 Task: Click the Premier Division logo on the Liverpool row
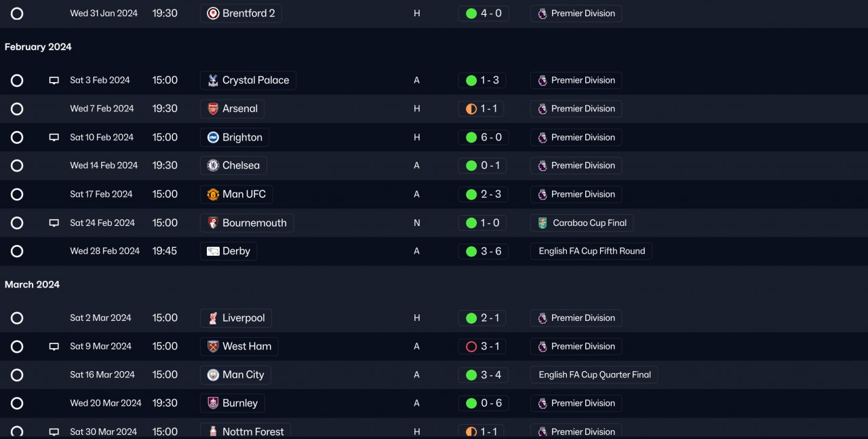pyautogui.click(x=542, y=318)
